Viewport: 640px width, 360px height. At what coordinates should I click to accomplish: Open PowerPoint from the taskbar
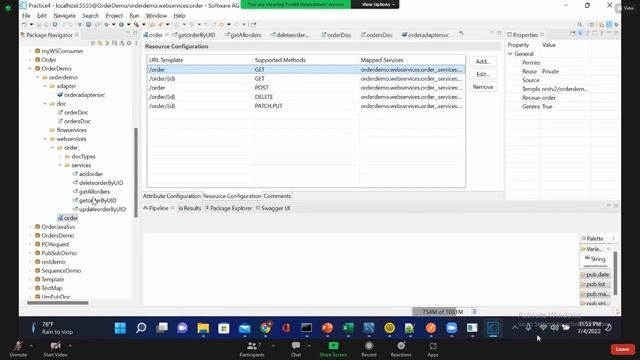click(x=327, y=328)
